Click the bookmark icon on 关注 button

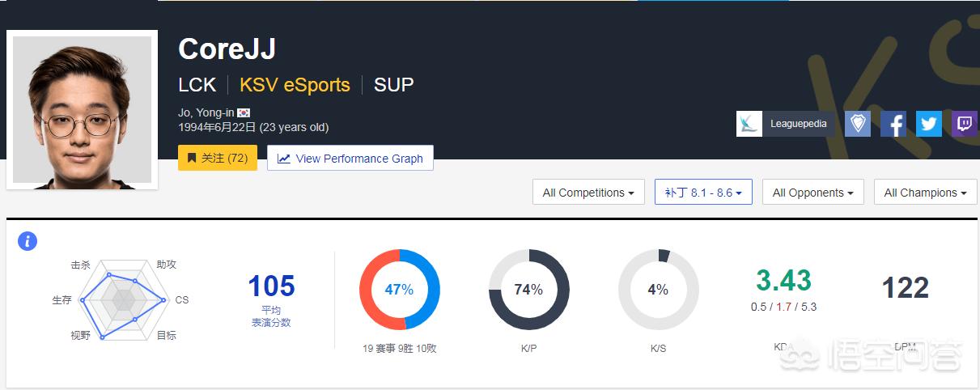pyautogui.click(x=192, y=159)
